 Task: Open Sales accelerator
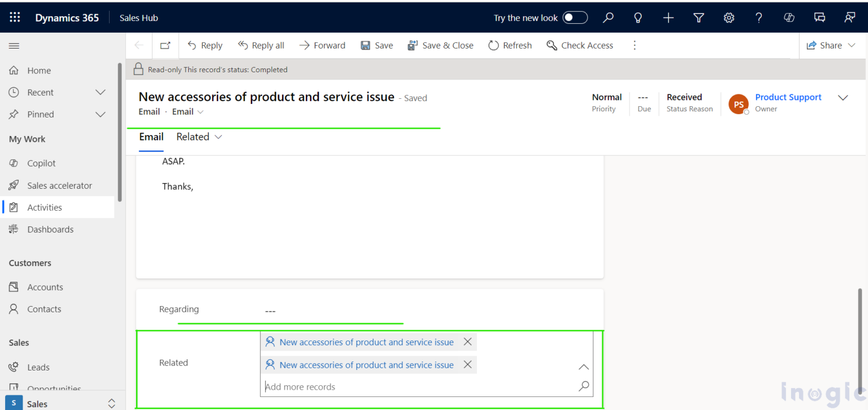pos(60,185)
